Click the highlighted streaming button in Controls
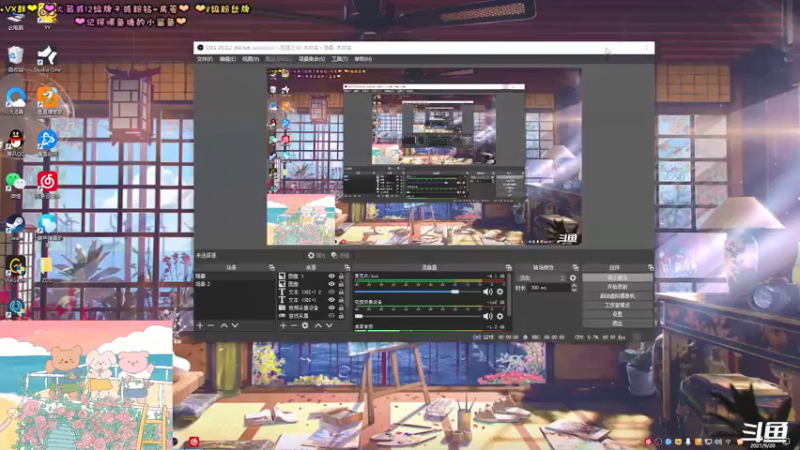 617,278
